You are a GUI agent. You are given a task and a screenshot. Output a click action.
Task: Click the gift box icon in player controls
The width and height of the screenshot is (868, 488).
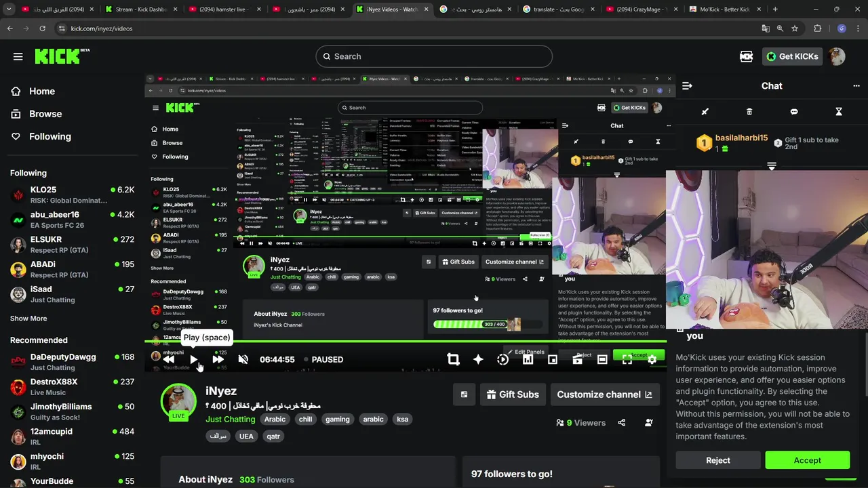click(x=577, y=359)
